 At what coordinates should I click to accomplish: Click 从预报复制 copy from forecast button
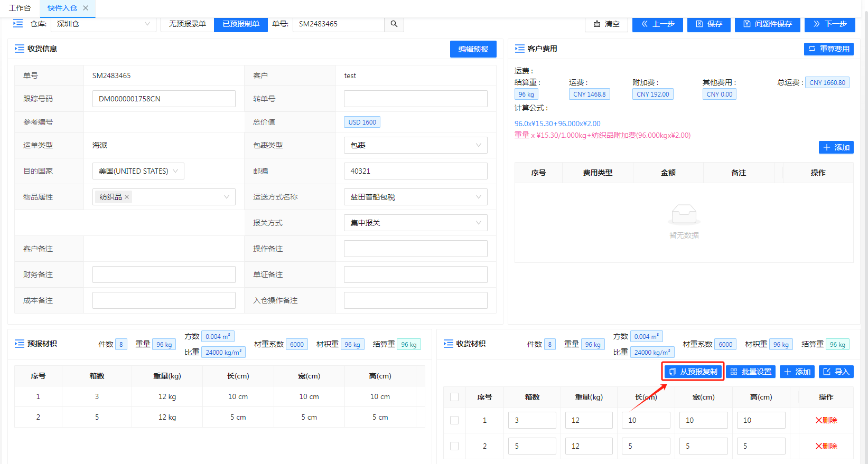[x=693, y=372]
